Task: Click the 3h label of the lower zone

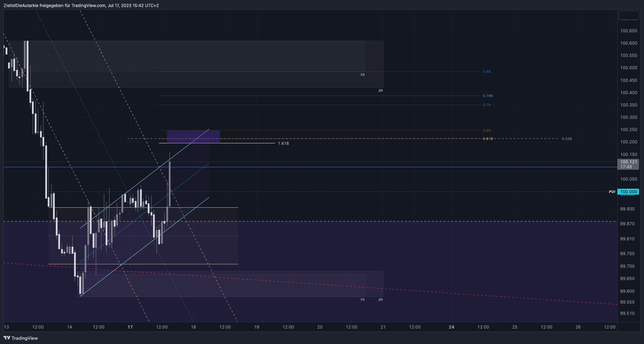Action: pos(380,300)
